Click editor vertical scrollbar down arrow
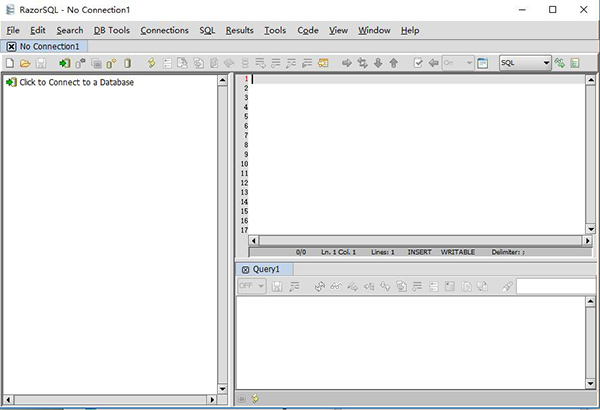Screen dimensions: 600x410 coord(591,229)
